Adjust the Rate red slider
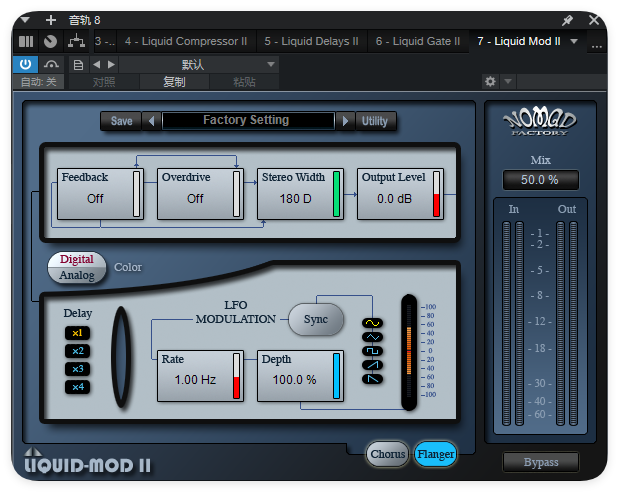This screenshot has height=492, width=619. pos(236,376)
